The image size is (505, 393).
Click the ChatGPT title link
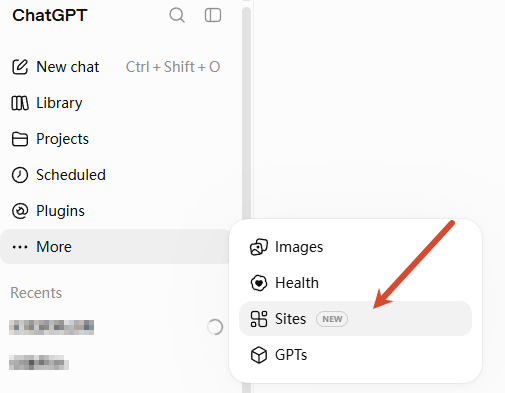[x=50, y=15]
